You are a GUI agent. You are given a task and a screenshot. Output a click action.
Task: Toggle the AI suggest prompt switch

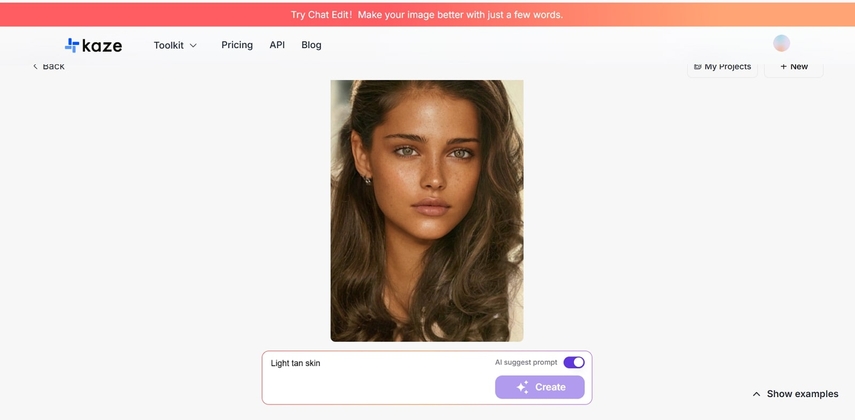[x=574, y=362]
